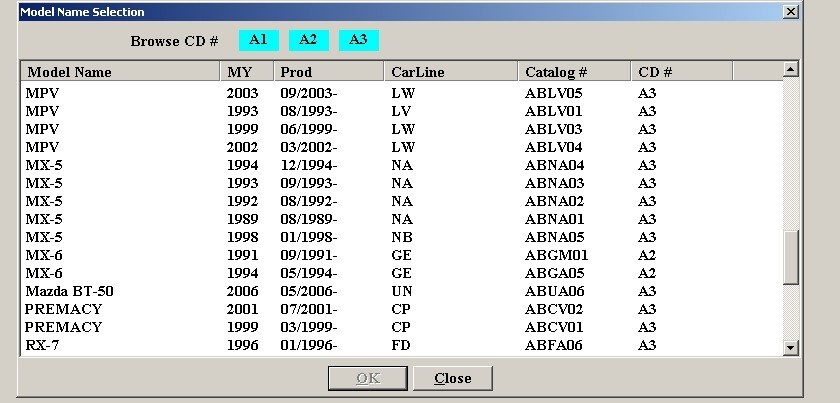Select the MX-6 row with catalog ABGA05

(x=402, y=273)
